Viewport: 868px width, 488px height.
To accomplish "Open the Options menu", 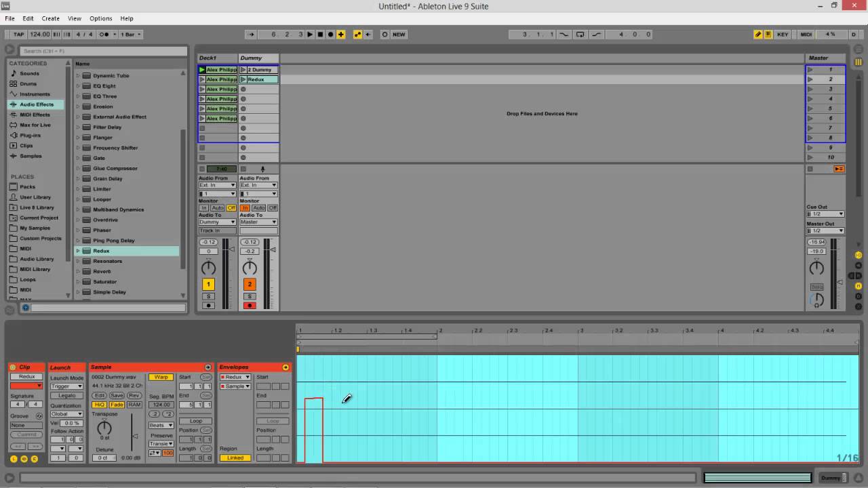I will (x=101, y=18).
